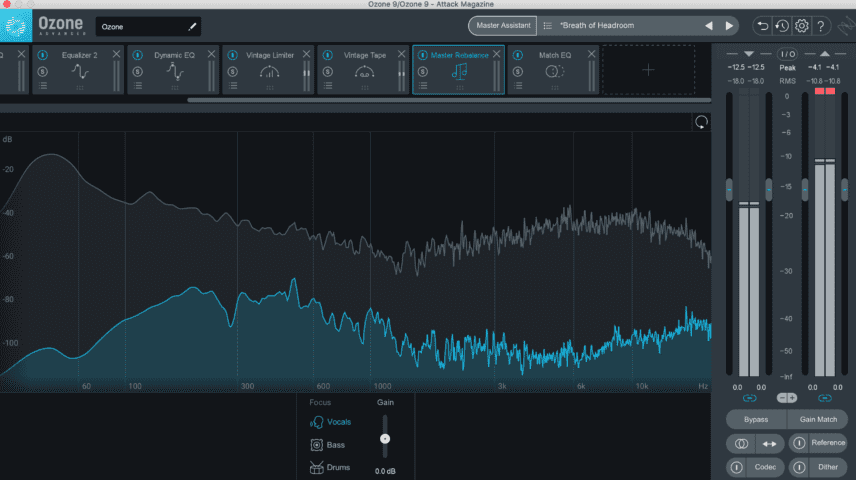The image size is (856, 480).
Task: Reset the spectrum analyzer refresh icon
Action: 701,122
